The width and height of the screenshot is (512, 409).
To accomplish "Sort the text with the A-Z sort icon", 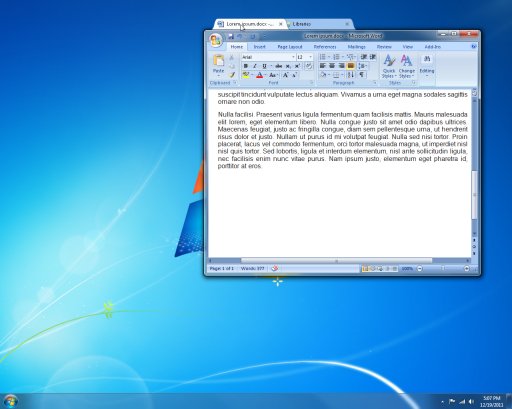I will (351, 75).
